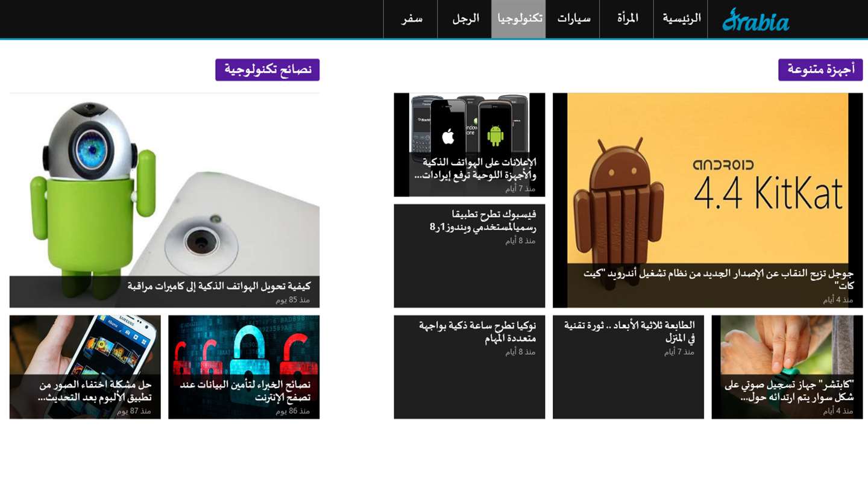Open the Facebook Windows 8.1 app article

[x=470, y=256]
